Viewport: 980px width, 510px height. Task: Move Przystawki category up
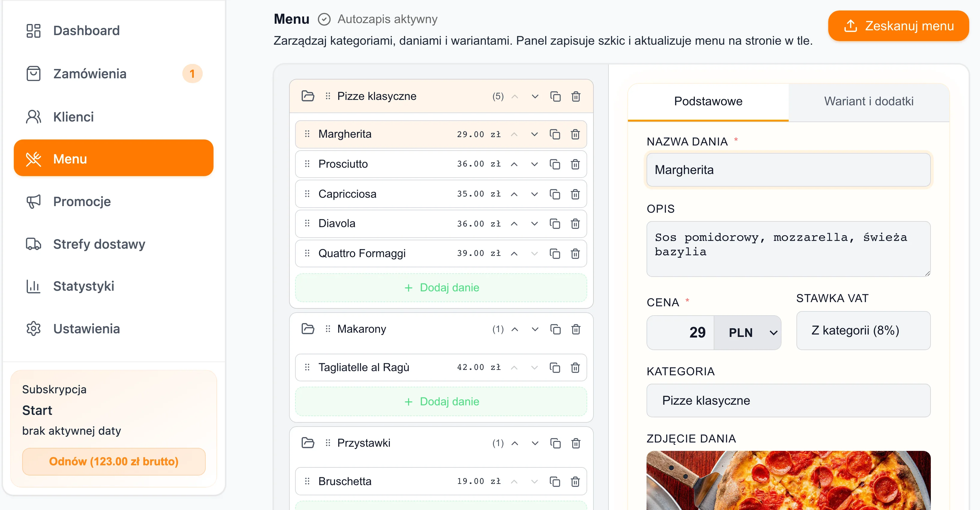click(515, 443)
